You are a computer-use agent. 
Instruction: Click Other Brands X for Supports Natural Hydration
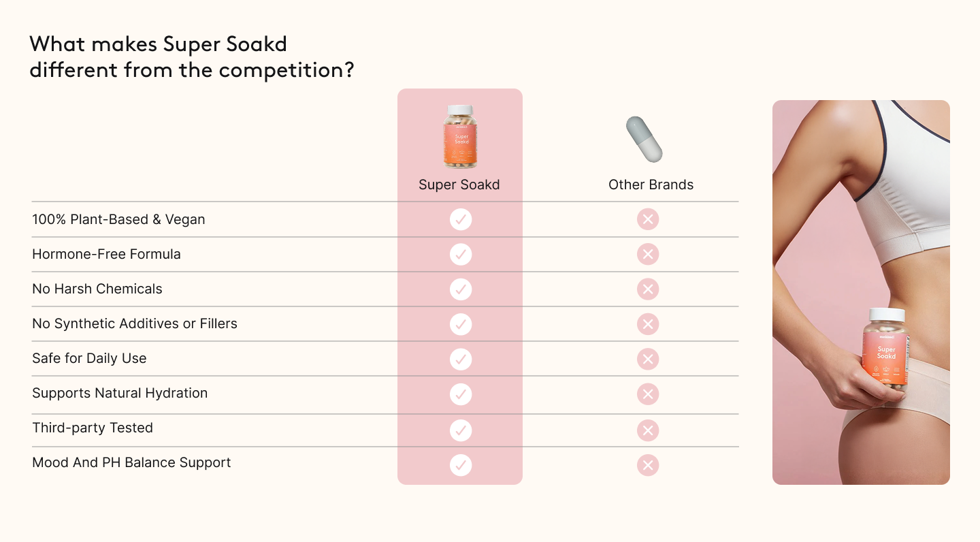click(648, 394)
